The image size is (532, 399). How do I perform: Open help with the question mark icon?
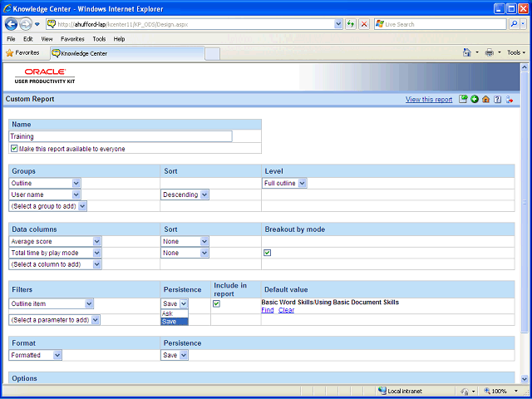pos(497,99)
